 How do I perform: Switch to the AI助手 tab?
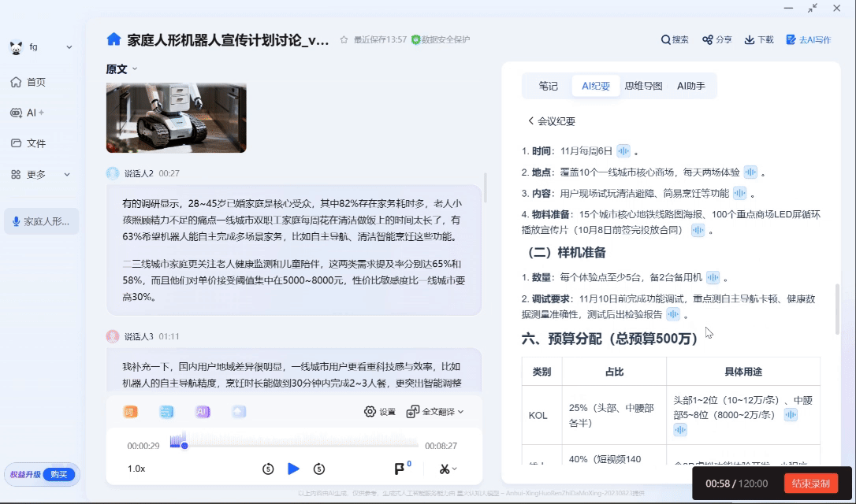coord(691,86)
